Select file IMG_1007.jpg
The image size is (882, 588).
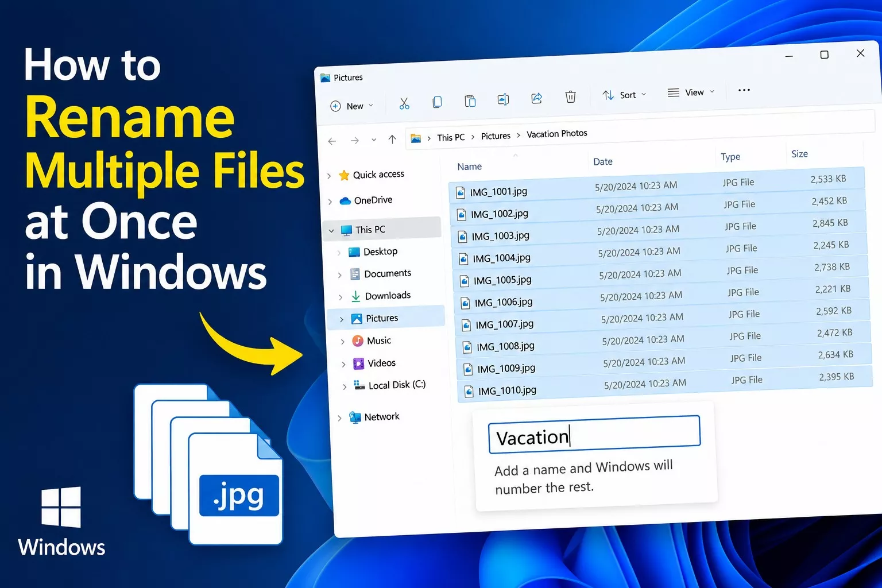coord(662,318)
